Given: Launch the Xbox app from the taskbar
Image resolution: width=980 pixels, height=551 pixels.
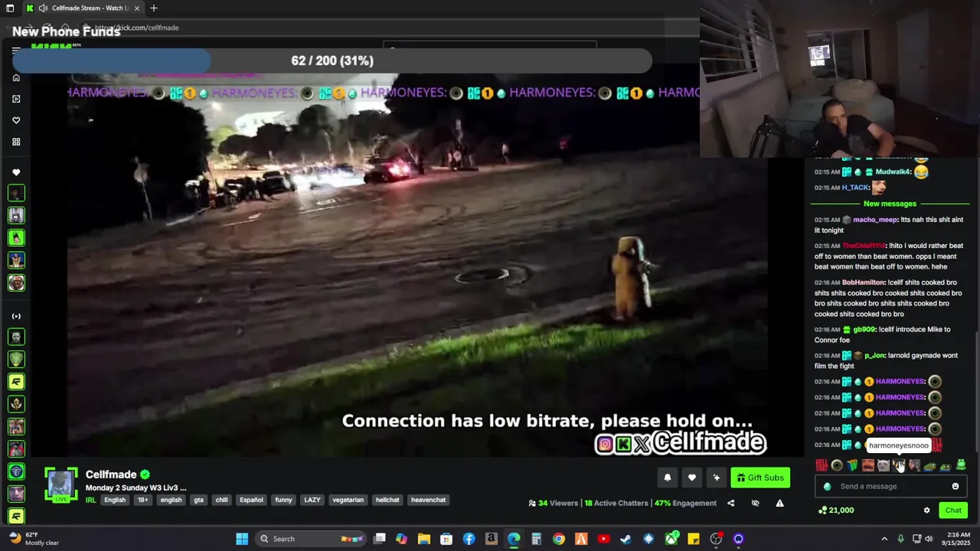Looking at the screenshot, I should click(x=671, y=539).
